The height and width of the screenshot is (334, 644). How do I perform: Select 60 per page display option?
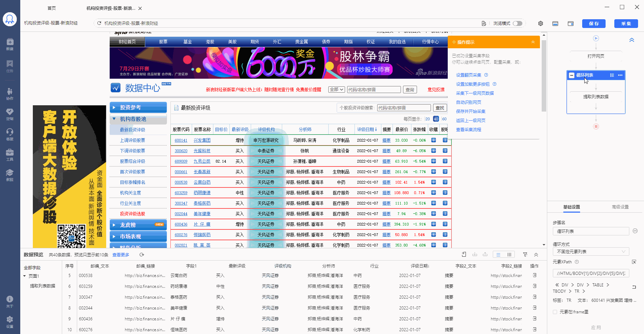(444, 119)
